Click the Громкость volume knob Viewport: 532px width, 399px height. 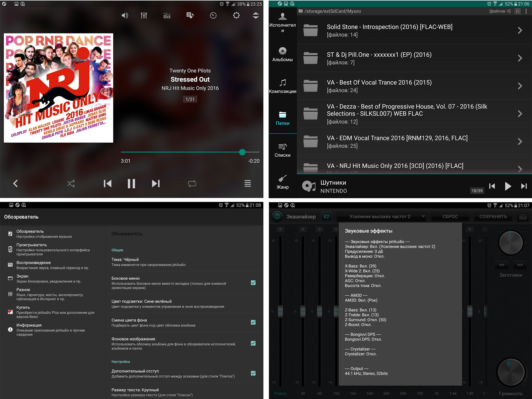pos(511,373)
